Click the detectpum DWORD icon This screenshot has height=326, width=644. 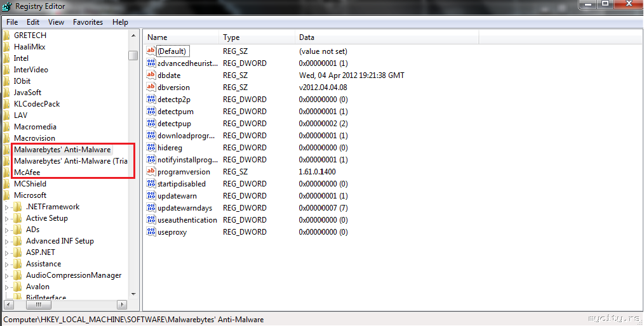pos(151,111)
